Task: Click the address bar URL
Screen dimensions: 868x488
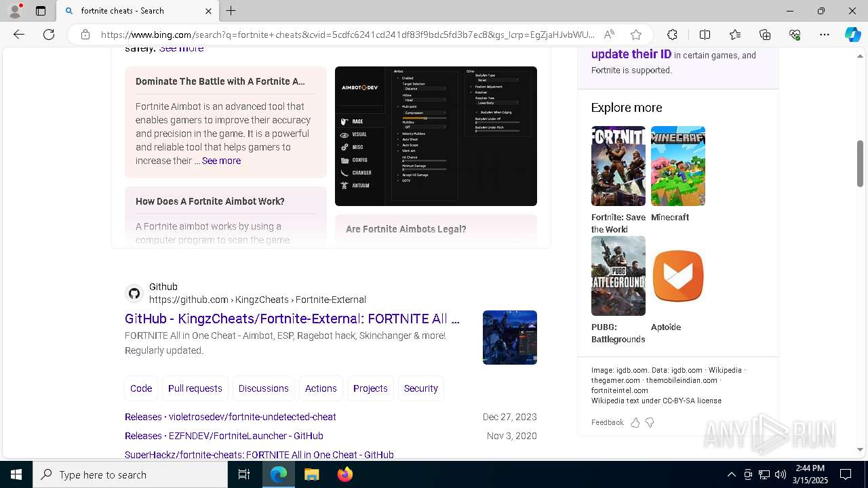Action: pos(347,35)
